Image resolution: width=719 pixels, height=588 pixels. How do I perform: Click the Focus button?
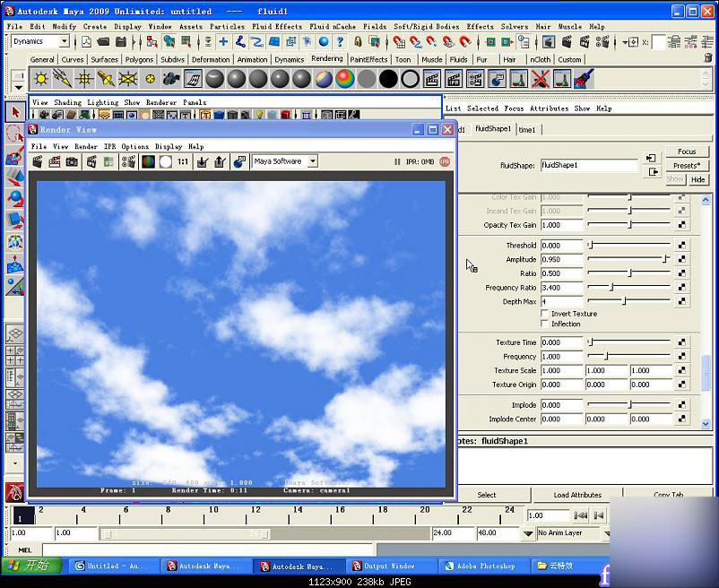coord(687,151)
